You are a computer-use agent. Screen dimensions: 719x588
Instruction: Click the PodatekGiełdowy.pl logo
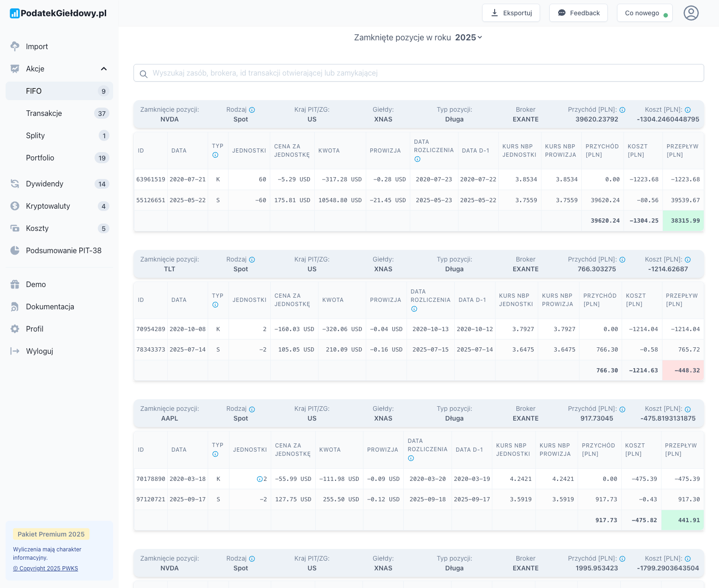click(x=58, y=13)
